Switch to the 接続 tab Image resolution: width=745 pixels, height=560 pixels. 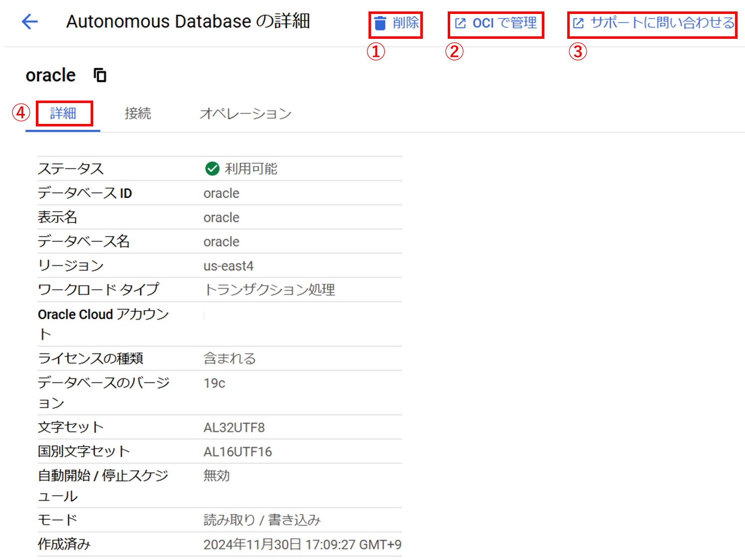tap(138, 113)
